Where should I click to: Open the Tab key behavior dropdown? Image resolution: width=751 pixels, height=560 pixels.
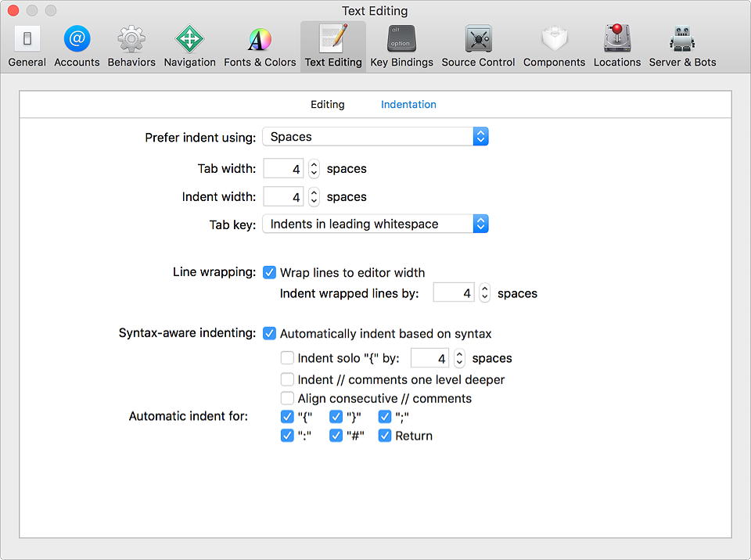coord(375,224)
